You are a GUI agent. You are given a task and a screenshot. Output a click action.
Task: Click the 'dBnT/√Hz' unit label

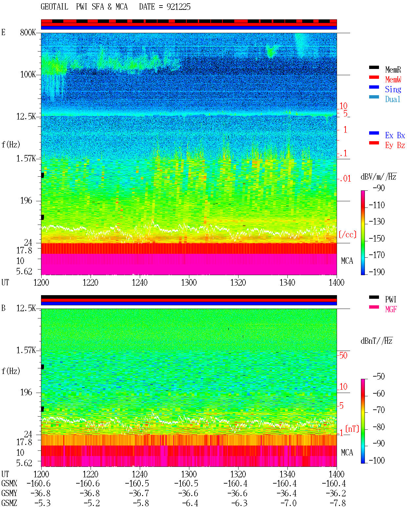pos(377,341)
